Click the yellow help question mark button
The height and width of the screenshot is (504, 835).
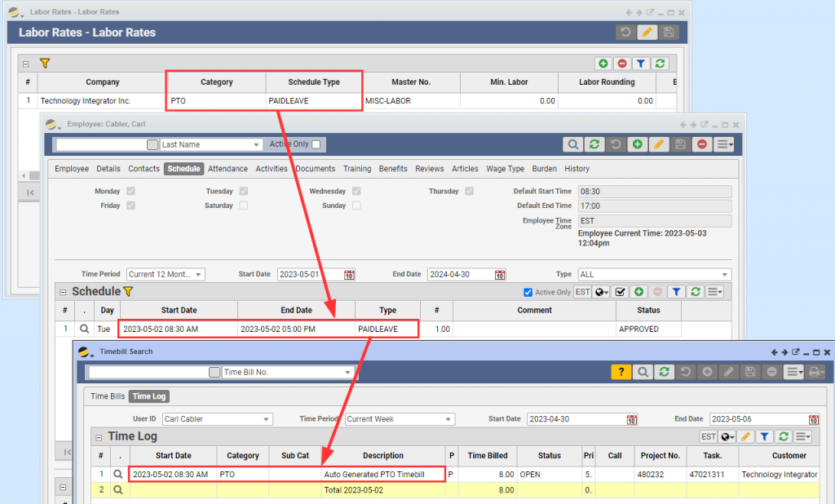point(621,372)
